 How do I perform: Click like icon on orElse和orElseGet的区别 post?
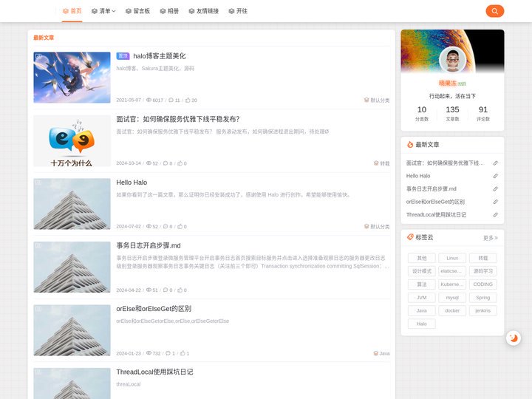coord(183,353)
